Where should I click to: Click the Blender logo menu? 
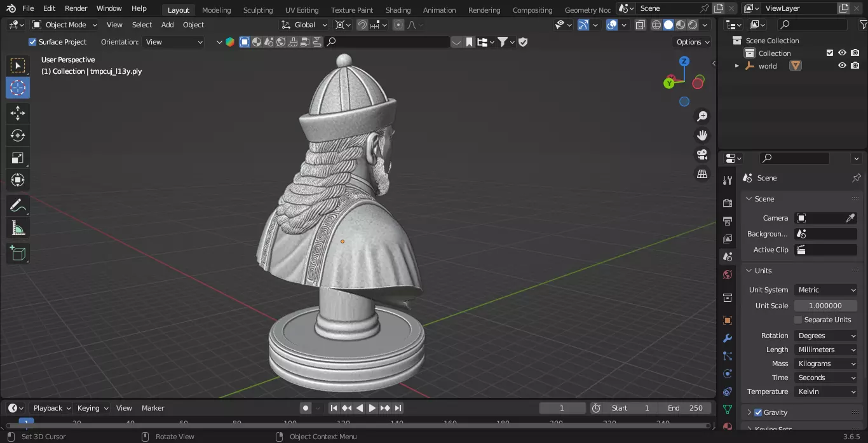[x=11, y=8]
